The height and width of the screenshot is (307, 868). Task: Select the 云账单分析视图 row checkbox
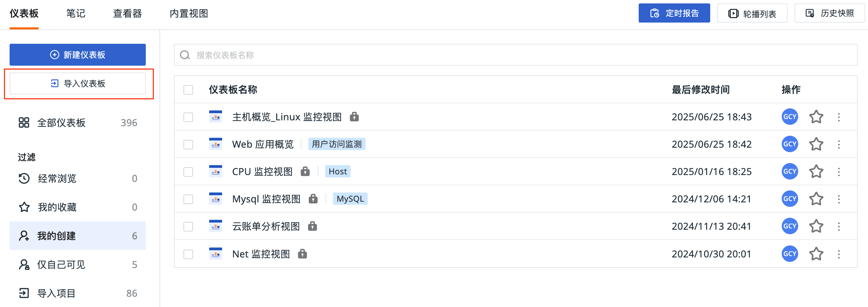188,226
